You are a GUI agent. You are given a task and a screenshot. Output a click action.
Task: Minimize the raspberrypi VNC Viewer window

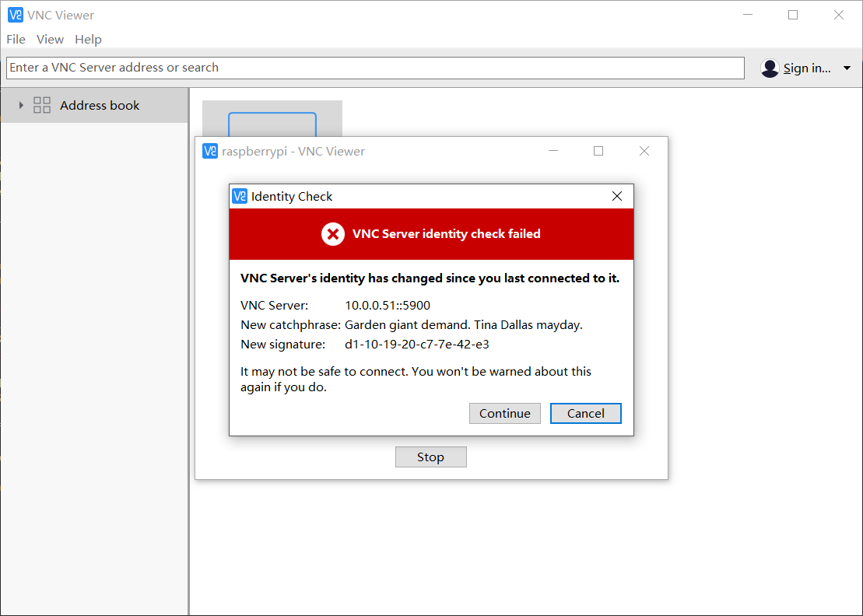click(553, 151)
